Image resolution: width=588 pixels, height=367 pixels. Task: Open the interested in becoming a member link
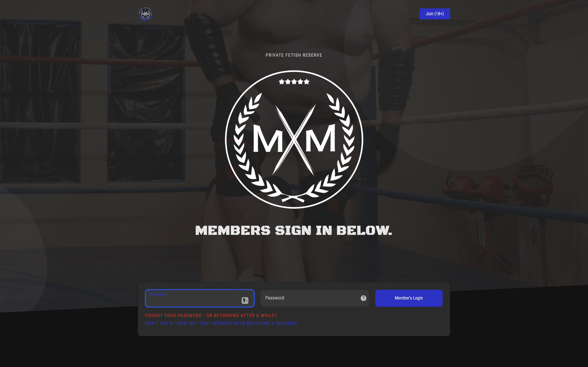point(221,323)
